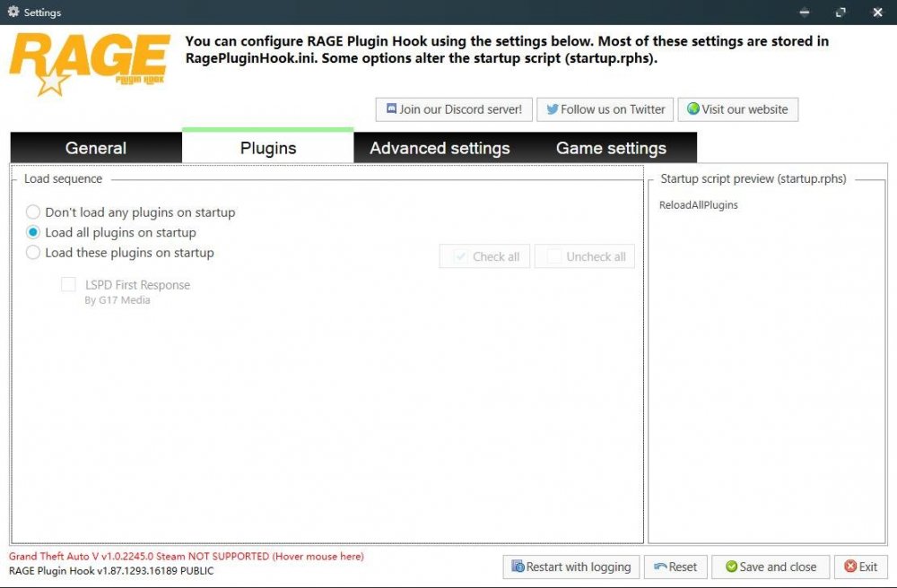The image size is (897, 588).
Task: Click the Startup script preview group label
Action: [753, 179]
